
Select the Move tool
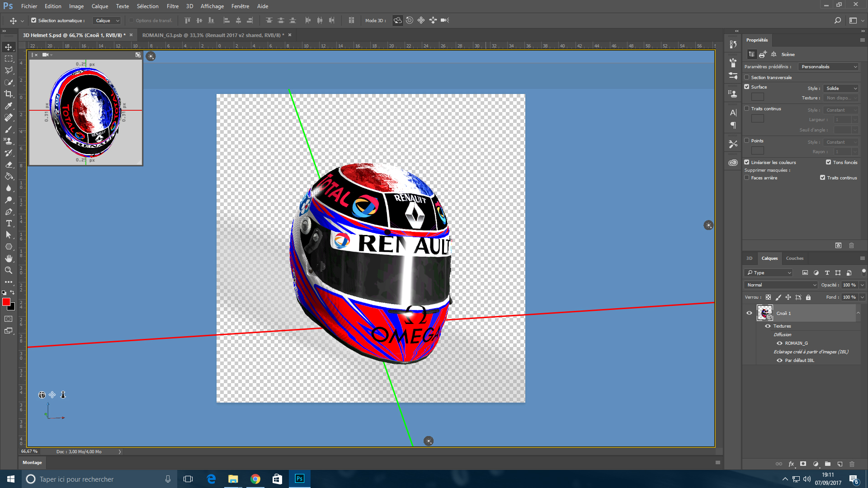[9, 47]
